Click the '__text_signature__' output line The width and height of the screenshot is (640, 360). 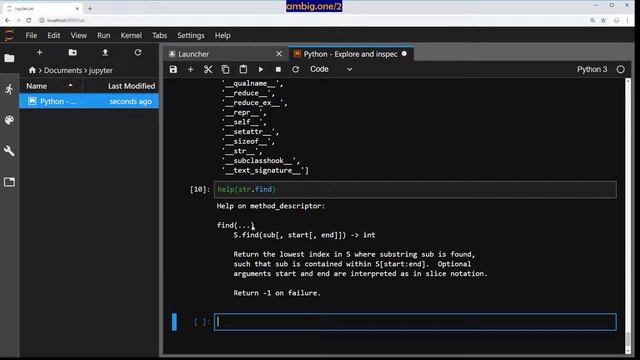265,171
